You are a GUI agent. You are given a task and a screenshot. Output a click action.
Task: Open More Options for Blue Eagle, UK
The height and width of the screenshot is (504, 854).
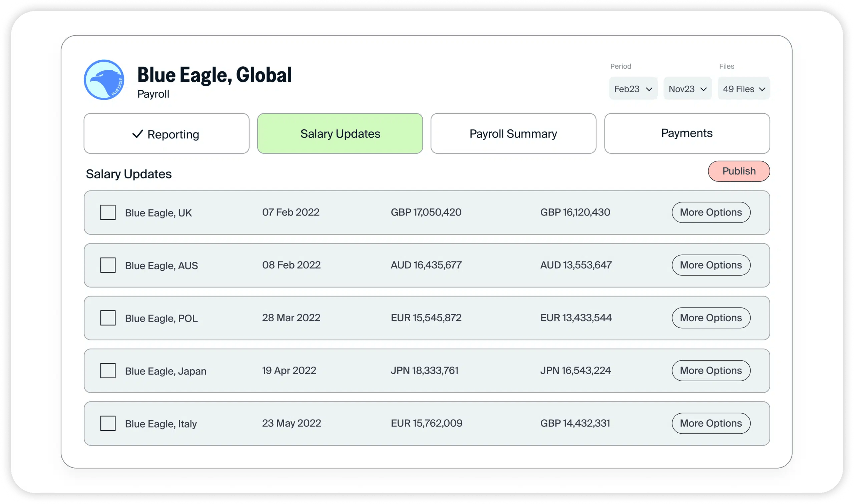tap(711, 212)
